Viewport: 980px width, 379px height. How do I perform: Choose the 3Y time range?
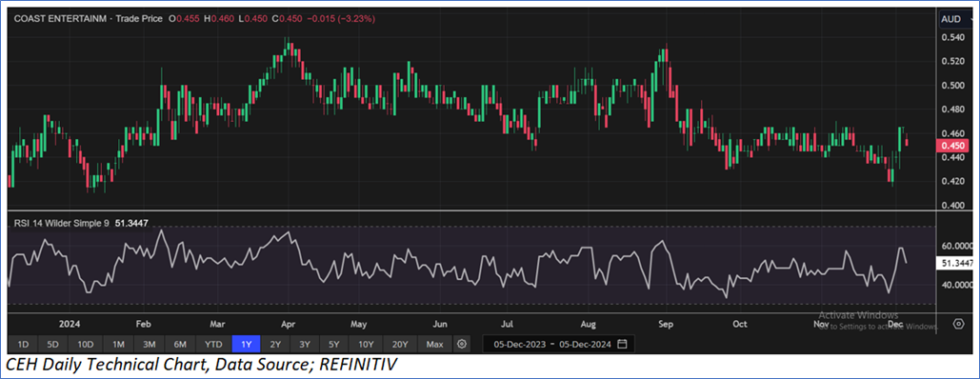point(305,344)
